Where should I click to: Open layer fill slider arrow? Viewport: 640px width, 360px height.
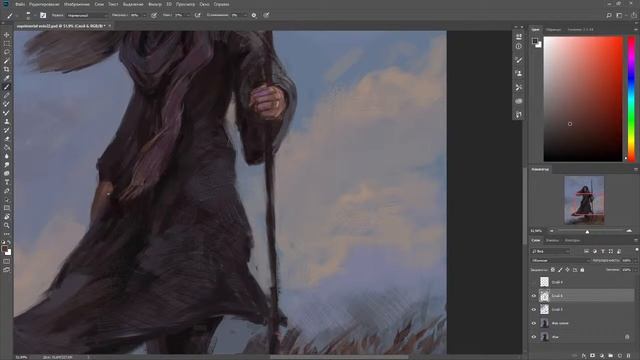[636, 270]
